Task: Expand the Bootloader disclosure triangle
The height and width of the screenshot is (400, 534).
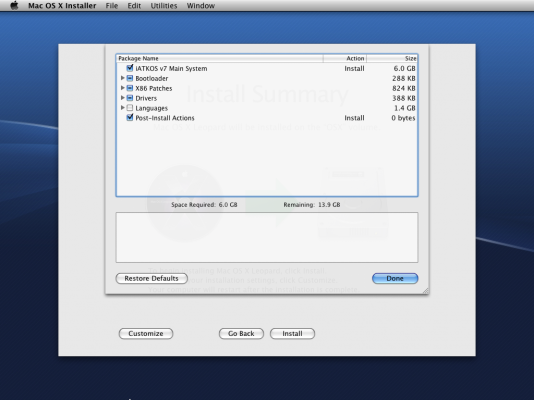Action: (123, 78)
